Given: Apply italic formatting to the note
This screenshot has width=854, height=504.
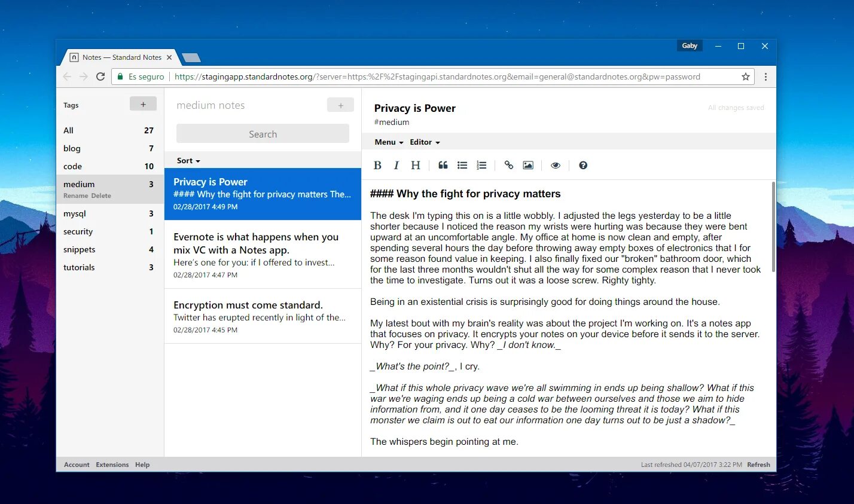Looking at the screenshot, I should click(396, 165).
